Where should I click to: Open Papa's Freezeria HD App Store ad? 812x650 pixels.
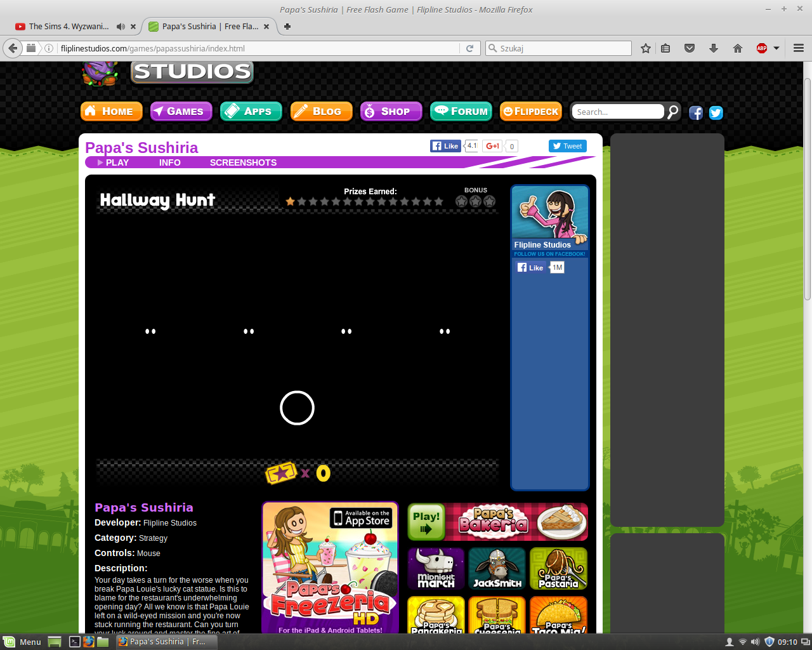(x=330, y=567)
